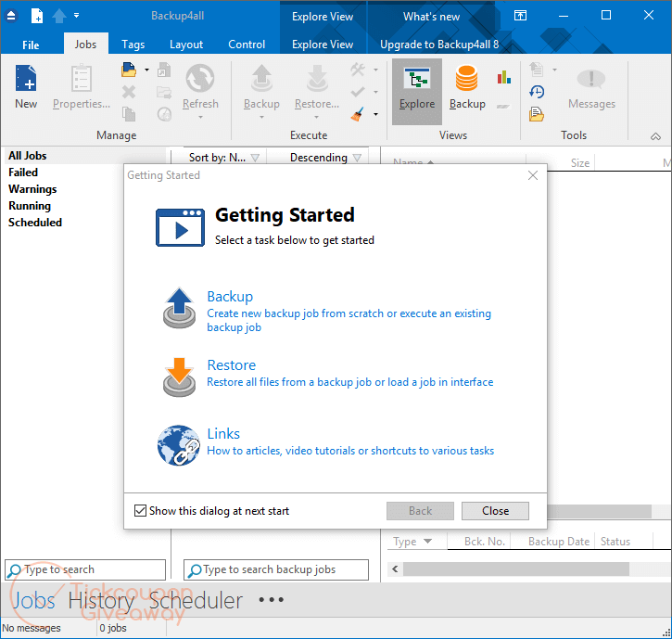Open Upgrade to Backup4all 8 tab
Screen dimensions: 672x639
(439, 45)
